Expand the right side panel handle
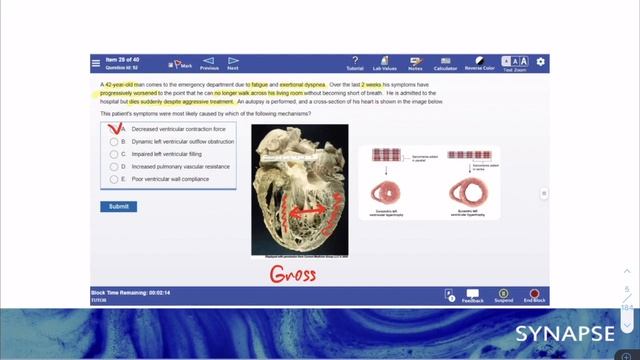The width and height of the screenshot is (640, 360). [544, 193]
